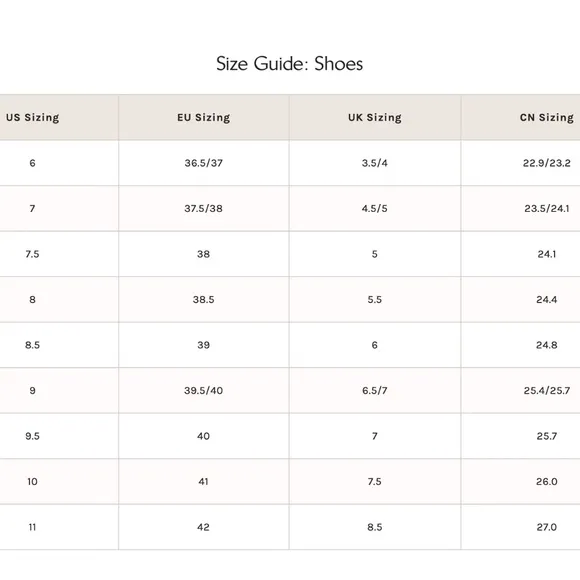The width and height of the screenshot is (580, 580).
Task: Click the UK size 7.5 cell
Action: click(375, 482)
